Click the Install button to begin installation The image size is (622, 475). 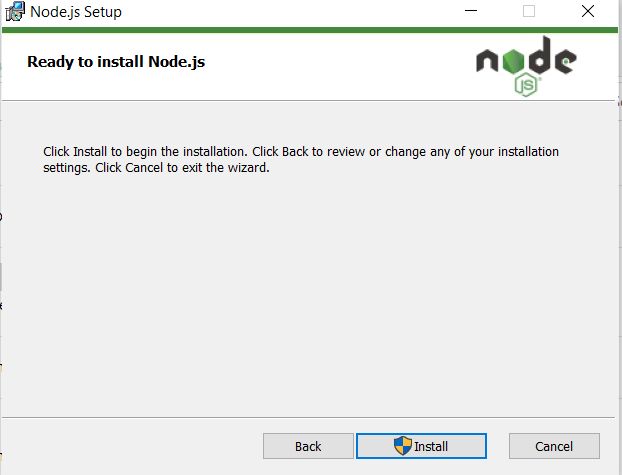[421, 446]
